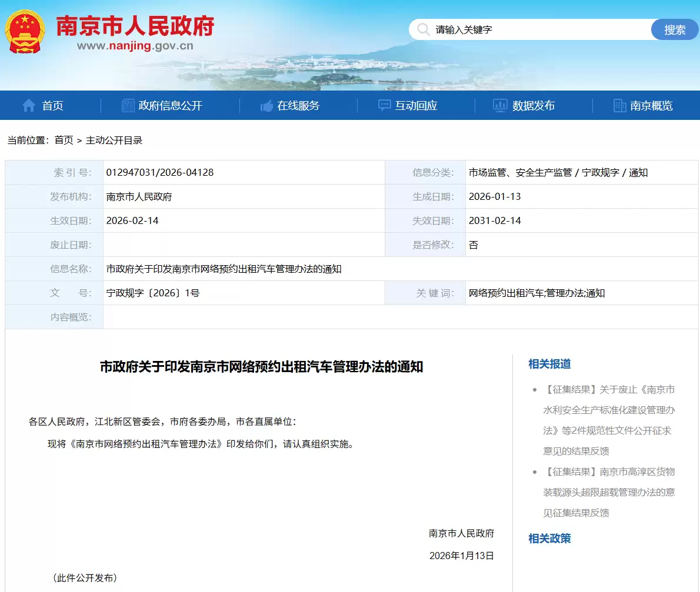Open the 高淳区货物装载 feedback article
Viewport: 700px width, 592px height.
pyautogui.click(x=609, y=492)
